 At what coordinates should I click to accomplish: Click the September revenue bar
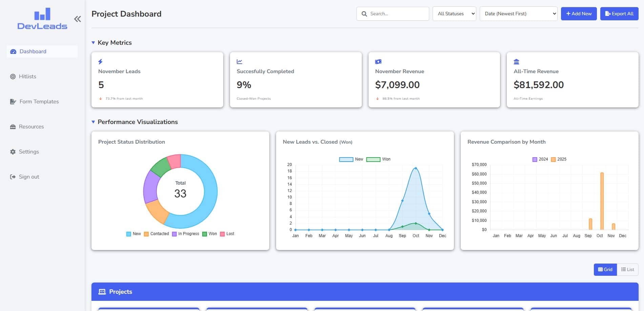tap(590, 224)
